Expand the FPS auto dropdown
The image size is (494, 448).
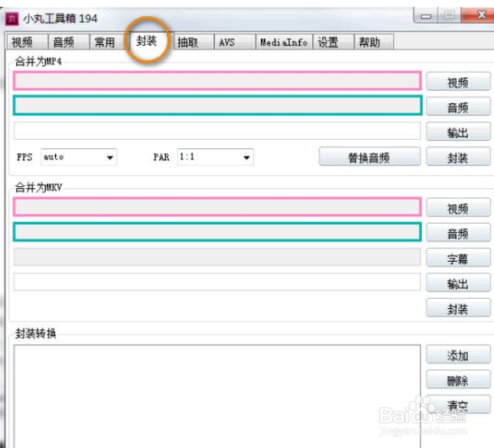(79, 157)
